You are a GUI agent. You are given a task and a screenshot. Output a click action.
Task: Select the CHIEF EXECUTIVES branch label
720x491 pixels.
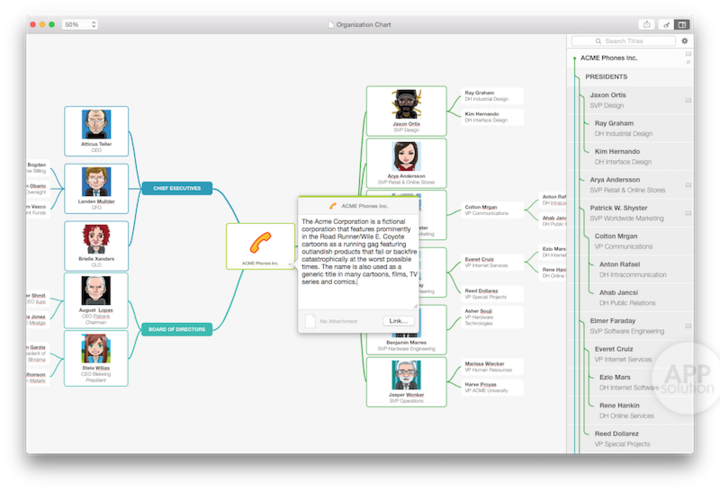tap(177, 187)
